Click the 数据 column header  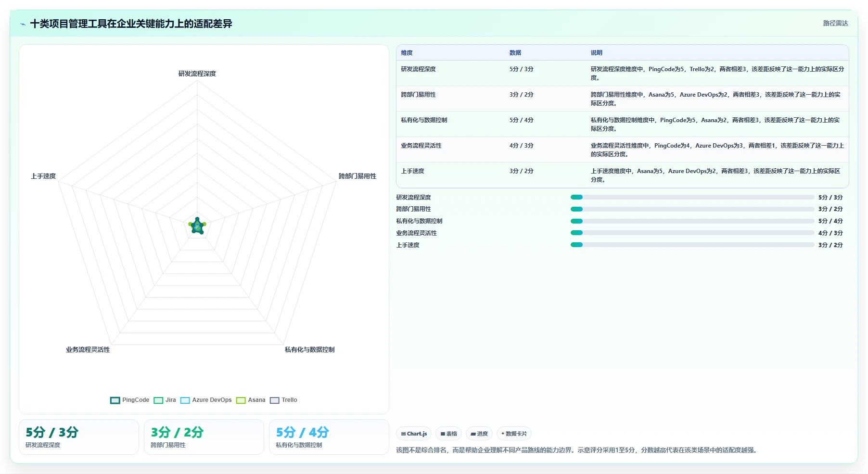pyautogui.click(x=515, y=53)
